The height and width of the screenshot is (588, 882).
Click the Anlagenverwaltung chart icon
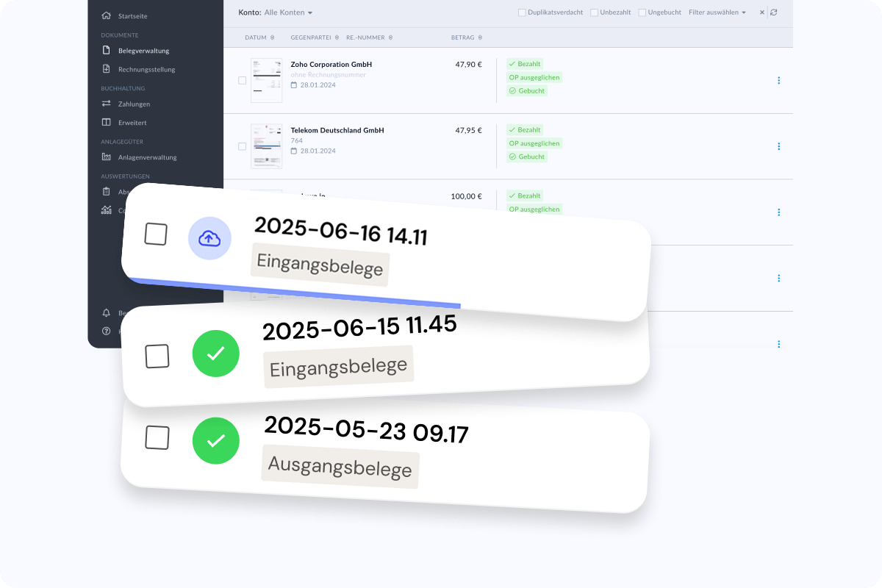[107, 157]
